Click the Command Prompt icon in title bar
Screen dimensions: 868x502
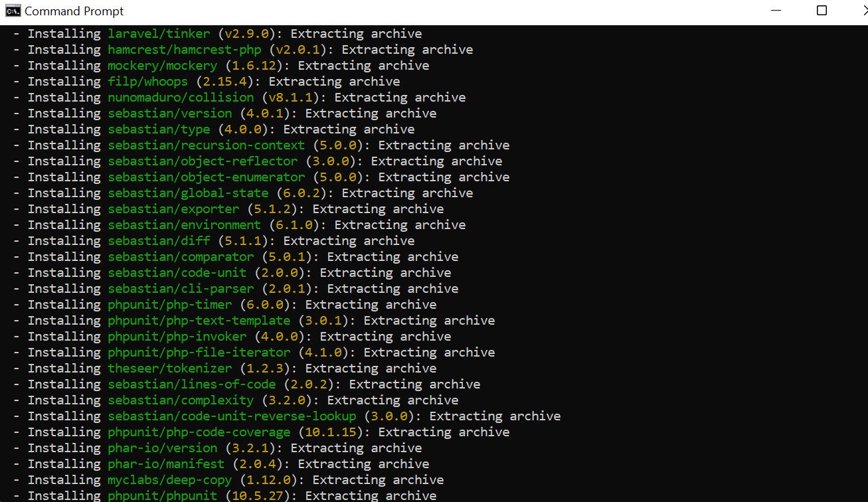(x=12, y=11)
